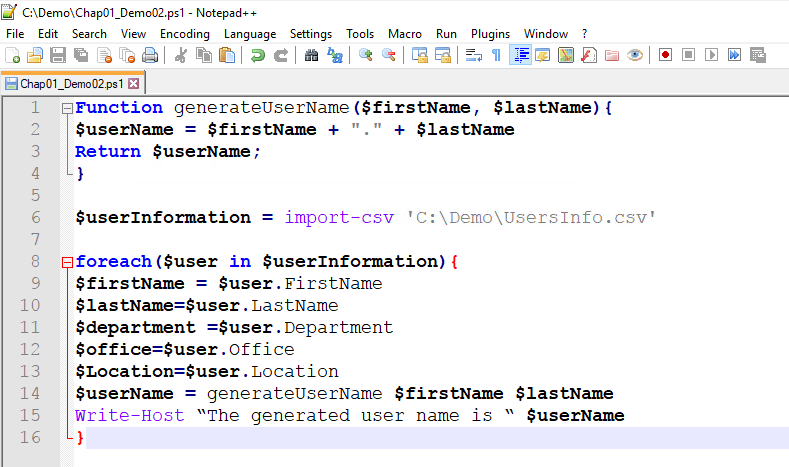789x467 pixels.
Task: Open the View menu
Action: 133,34
